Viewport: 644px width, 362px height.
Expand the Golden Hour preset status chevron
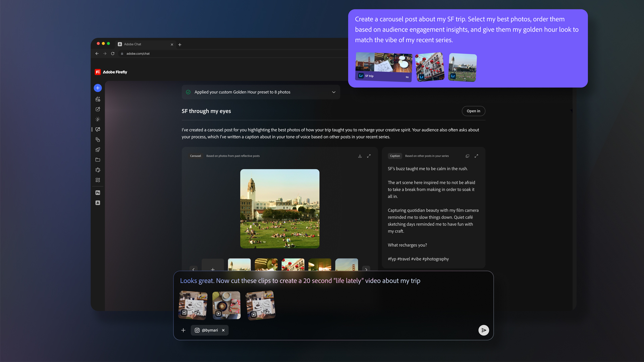pyautogui.click(x=333, y=92)
